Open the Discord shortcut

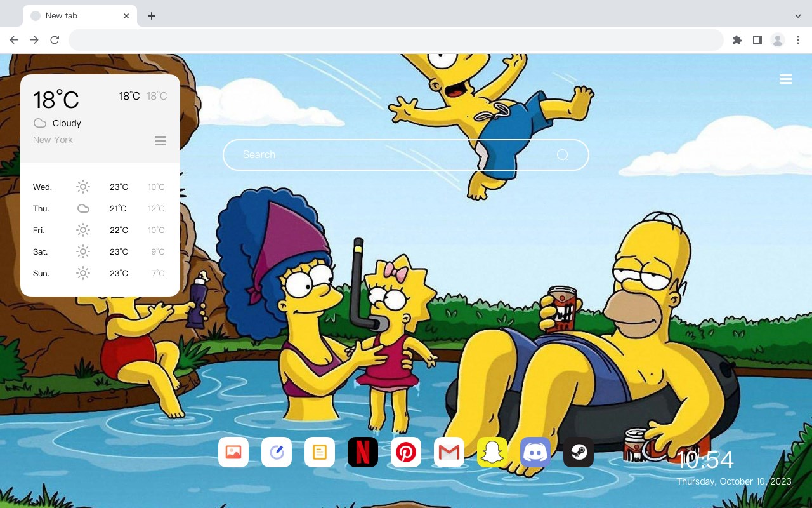535,452
